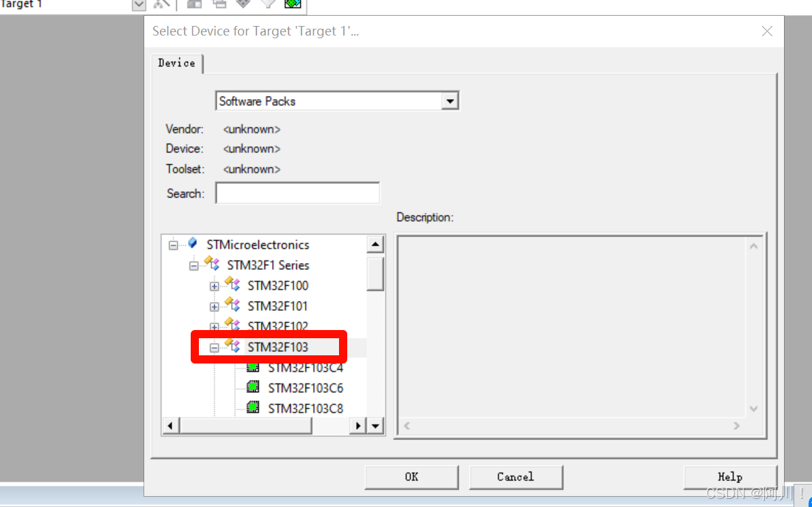Click the device tree scroll-down arrow
This screenshot has width=812, height=507.
point(375,426)
